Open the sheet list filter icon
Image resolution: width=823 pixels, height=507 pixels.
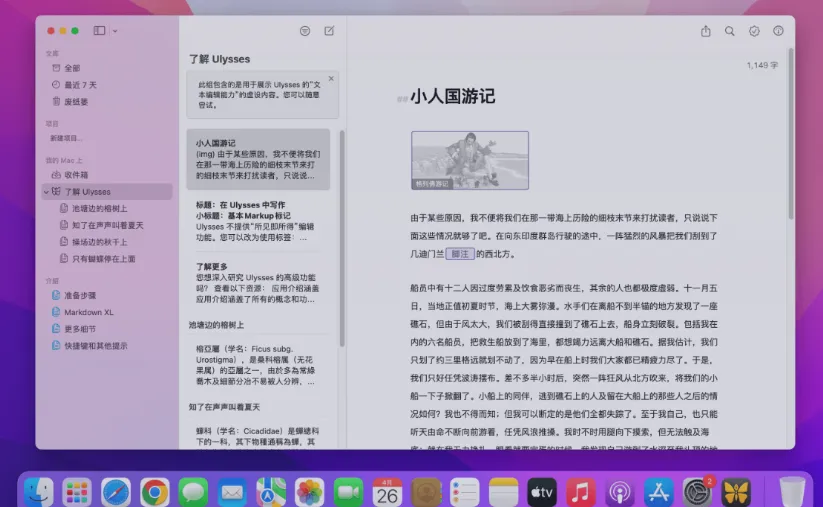(x=304, y=31)
